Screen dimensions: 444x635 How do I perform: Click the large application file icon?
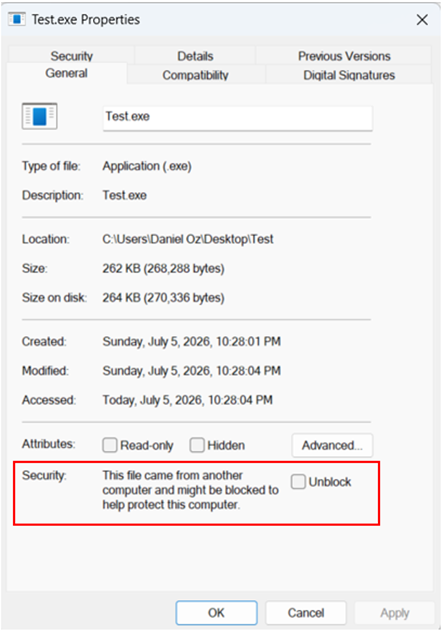[x=39, y=116]
